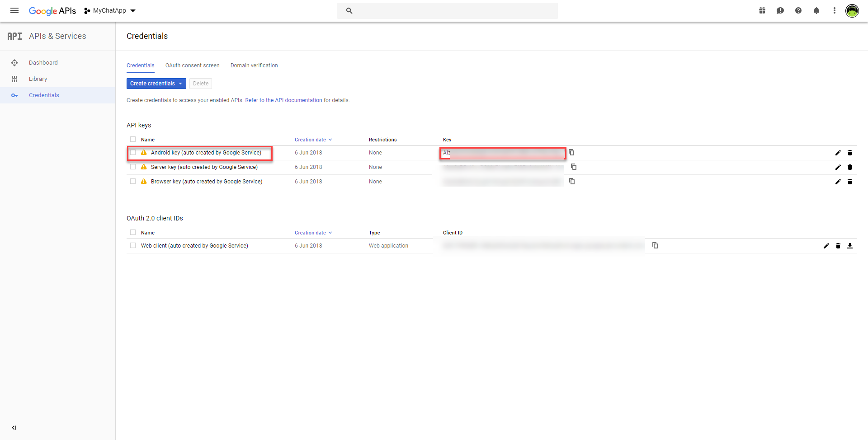Image resolution: width=868 pixels, height=440 pixels.
Task: Copy the Android key to clipboard
Action: (x=571, y=153)
